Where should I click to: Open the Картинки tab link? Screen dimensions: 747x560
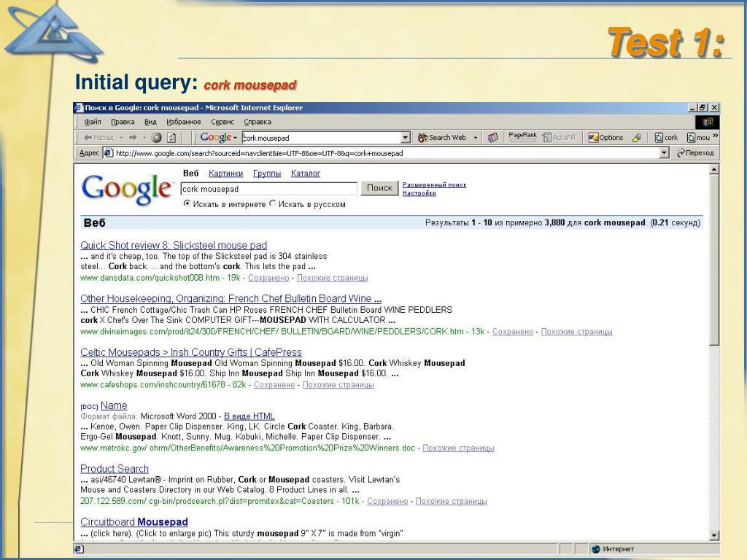pyautogui.click(x=226, y=174)
